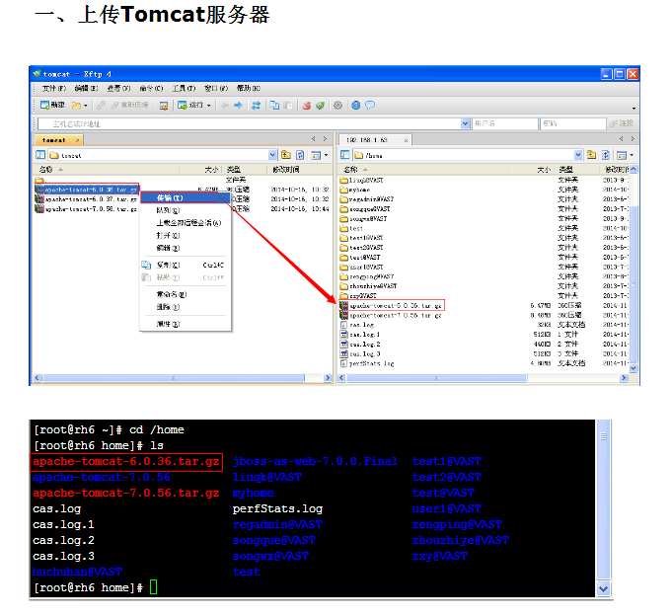Click the speech bubble toolbar icon
Viewport: 672px width, 616px height.
[x=370, y=105]
